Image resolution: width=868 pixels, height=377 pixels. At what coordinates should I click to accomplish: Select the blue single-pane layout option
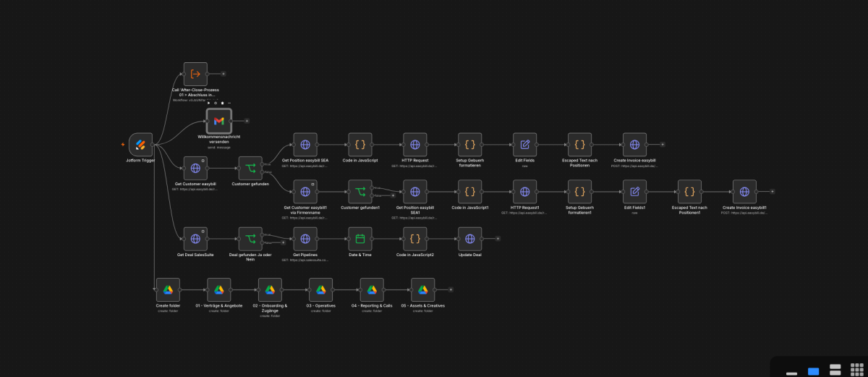pos(814,371)
